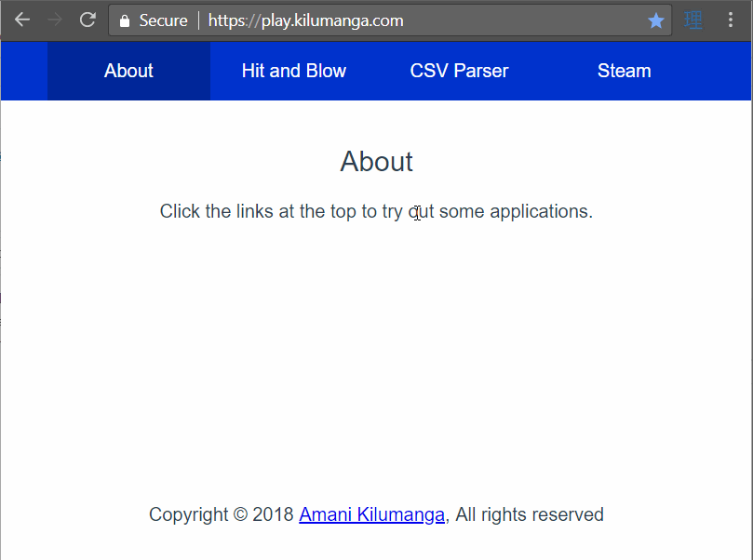Open the Hit and Blow tab

pos(294,71)
